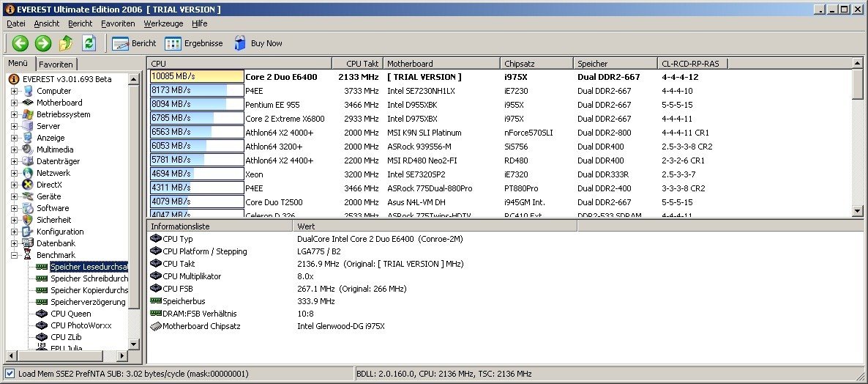Open the Hilfe menu

(199, 23)
